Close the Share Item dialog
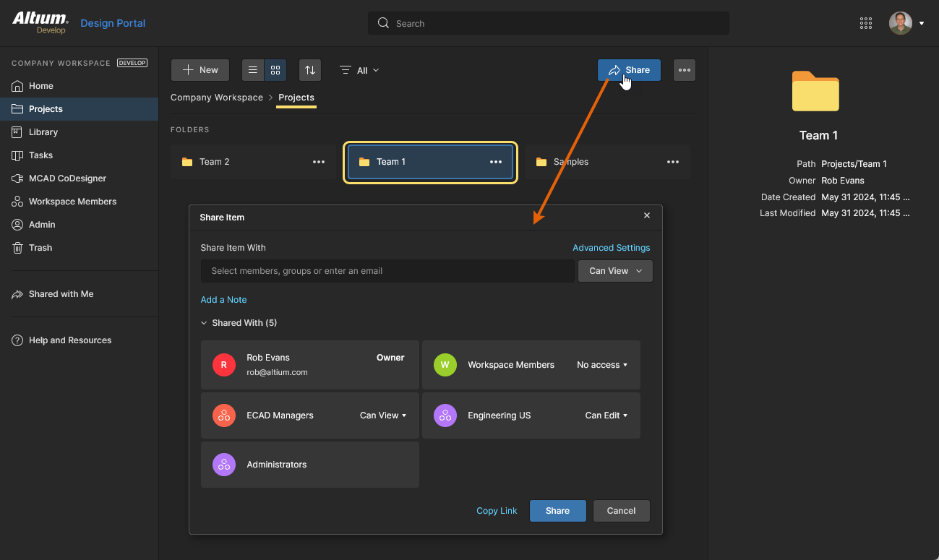The width and height of the screenshot is (939, 560). (x=647, y=215)
